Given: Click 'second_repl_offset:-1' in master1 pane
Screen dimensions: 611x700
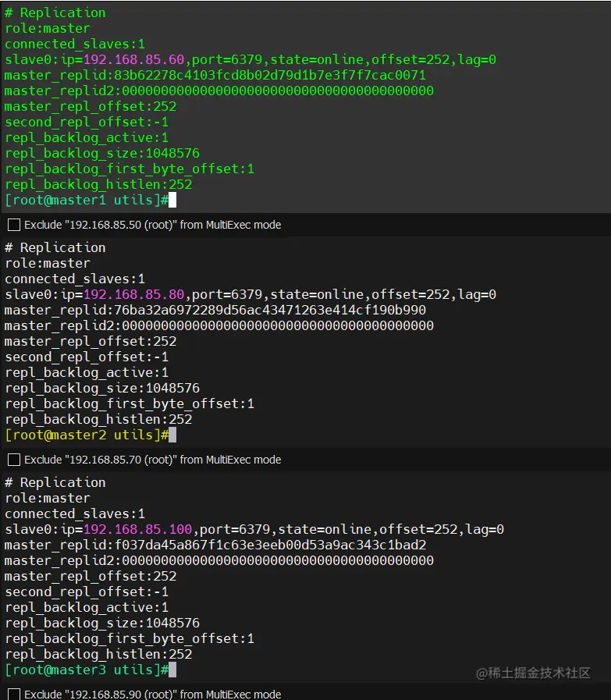Looking at the screenshot, I should point(87,122).
